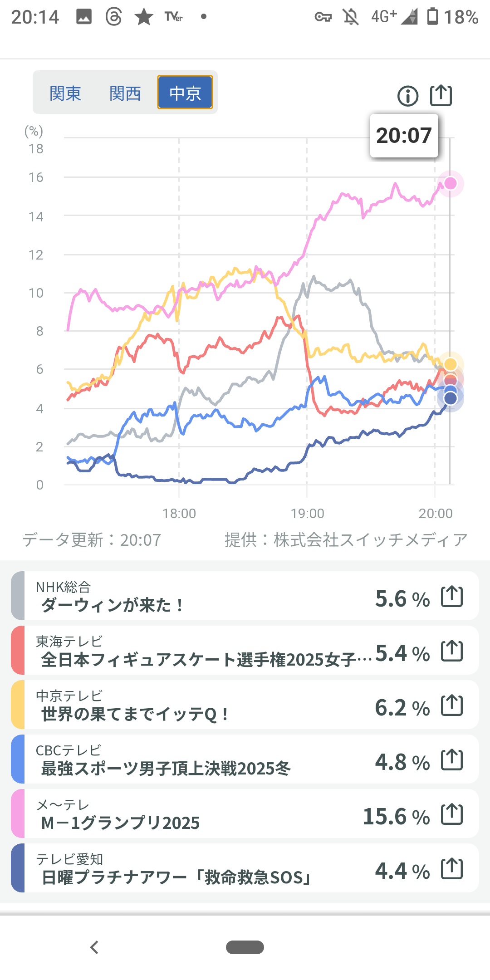The width and height of the screenshot is (490, 980).
Task: Share the テレビ愛知 救命救急SOS rating
Action: click(x=452, y=868)
